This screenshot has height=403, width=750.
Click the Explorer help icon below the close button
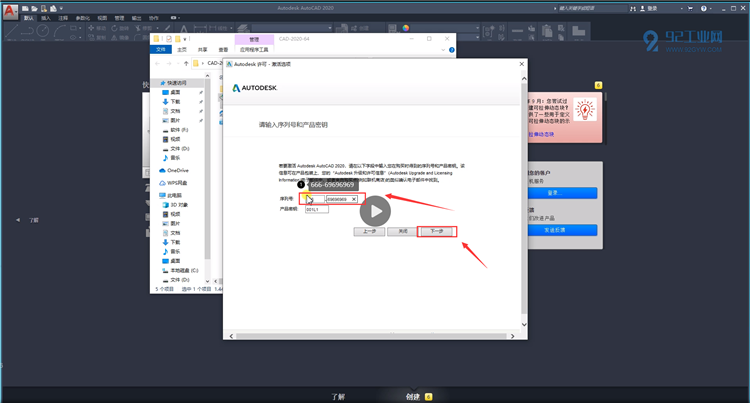click(x=452, y=50)
